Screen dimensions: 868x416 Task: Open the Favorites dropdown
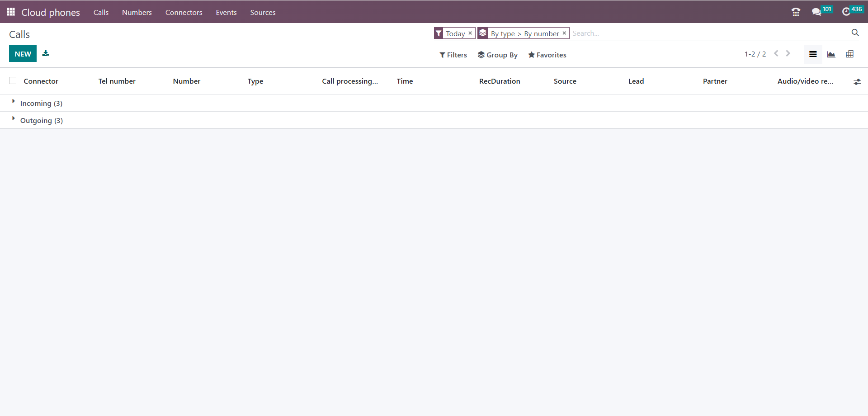point(547,55)
